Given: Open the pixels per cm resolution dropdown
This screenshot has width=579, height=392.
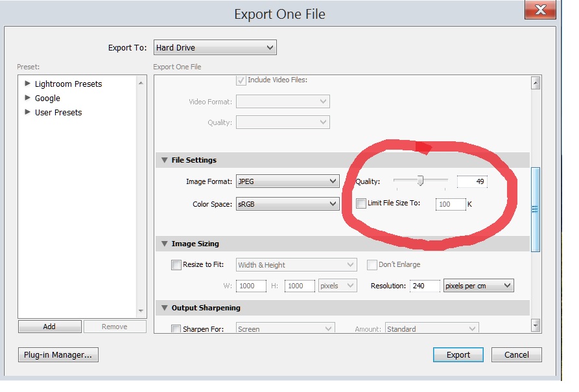Looking at the screenshot, I should [478, 286].
